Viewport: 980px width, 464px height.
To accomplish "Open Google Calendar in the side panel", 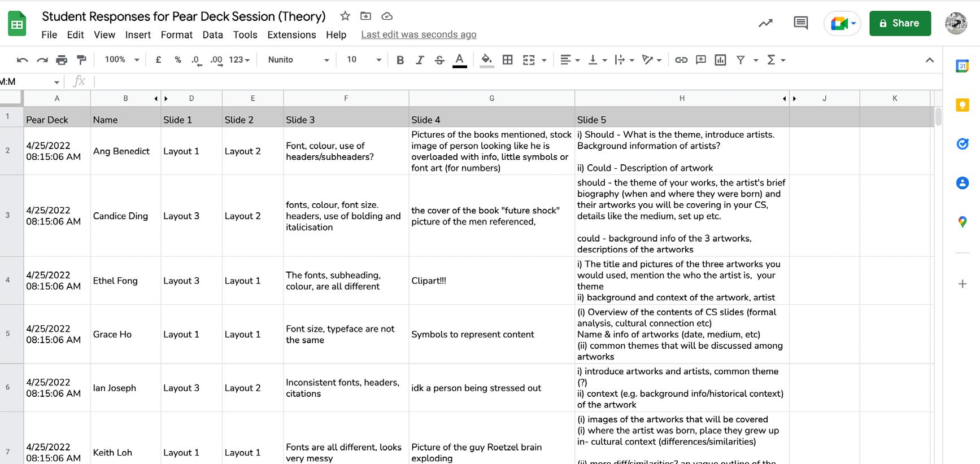I will (962, 66).
